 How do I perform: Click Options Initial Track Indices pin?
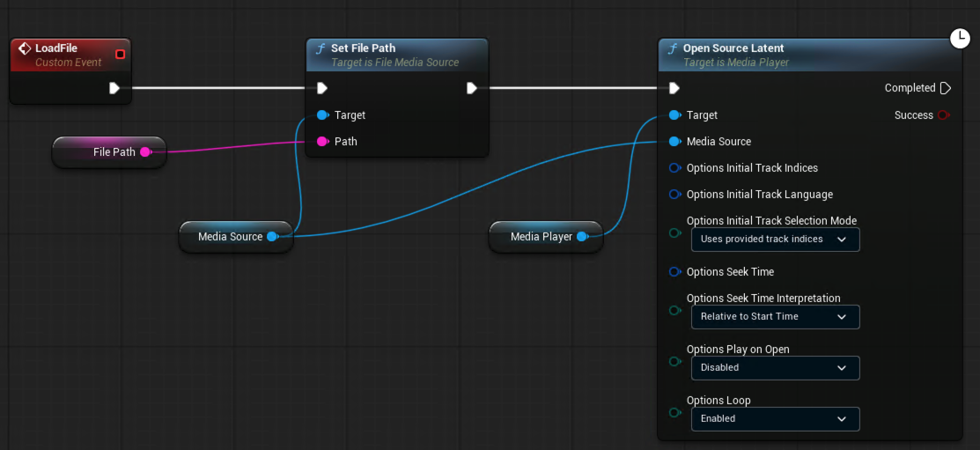(x=674, y=167)
